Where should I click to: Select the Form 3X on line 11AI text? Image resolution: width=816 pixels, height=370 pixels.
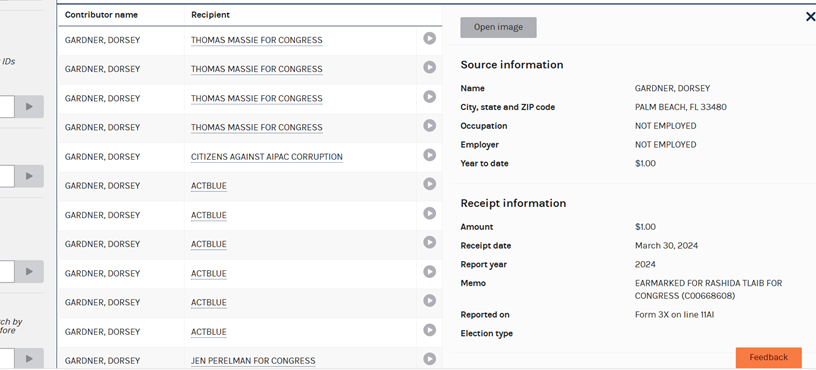pyautogui.click(x=674, y=315)
